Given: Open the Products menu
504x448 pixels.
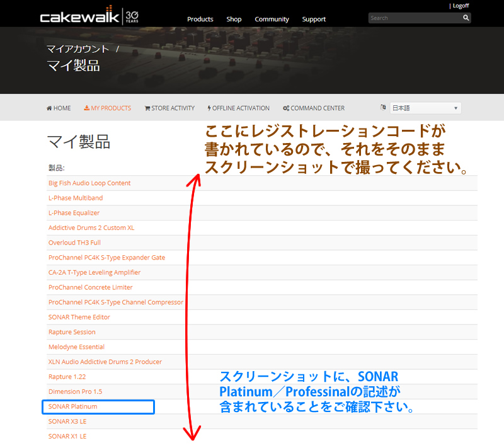Looking at the screenshot, I should [200, 20].
